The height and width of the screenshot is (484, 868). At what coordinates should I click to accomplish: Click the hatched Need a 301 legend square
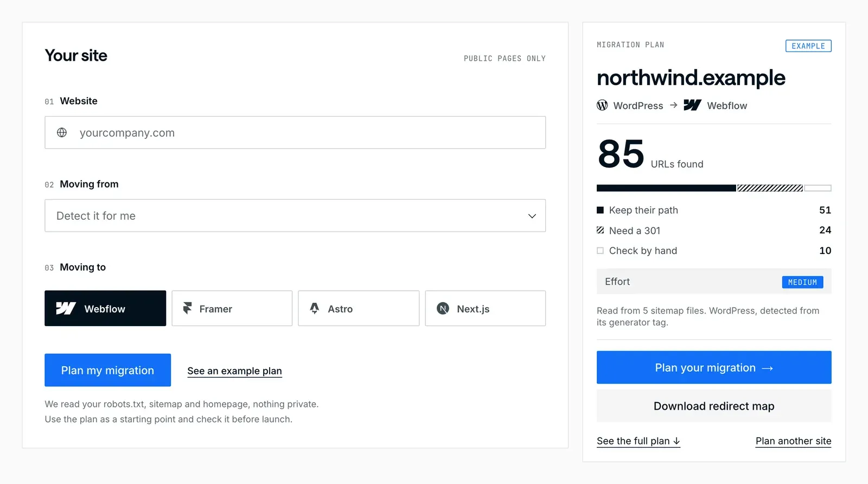point(600,230)
